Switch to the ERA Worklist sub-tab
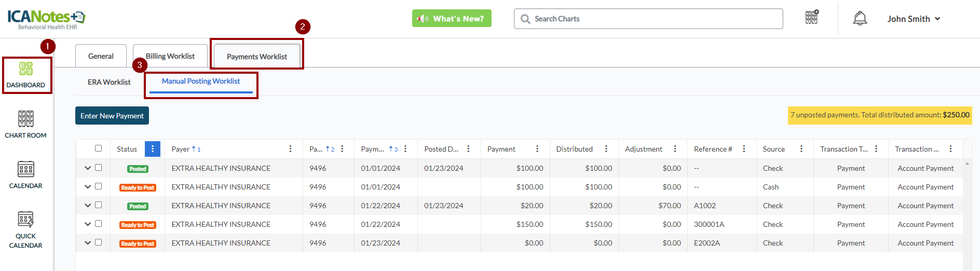The width and height of the screenshot is (980, 271). [x=109, y=82]
